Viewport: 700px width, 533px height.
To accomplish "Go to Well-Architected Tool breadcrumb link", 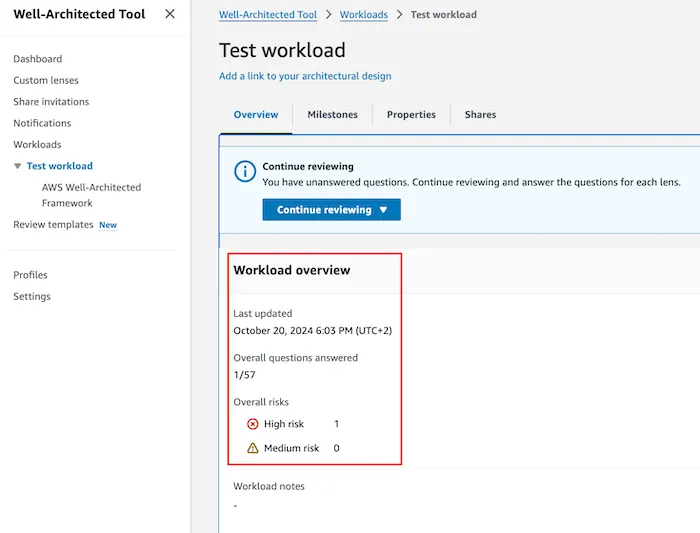I will point(268,15).
